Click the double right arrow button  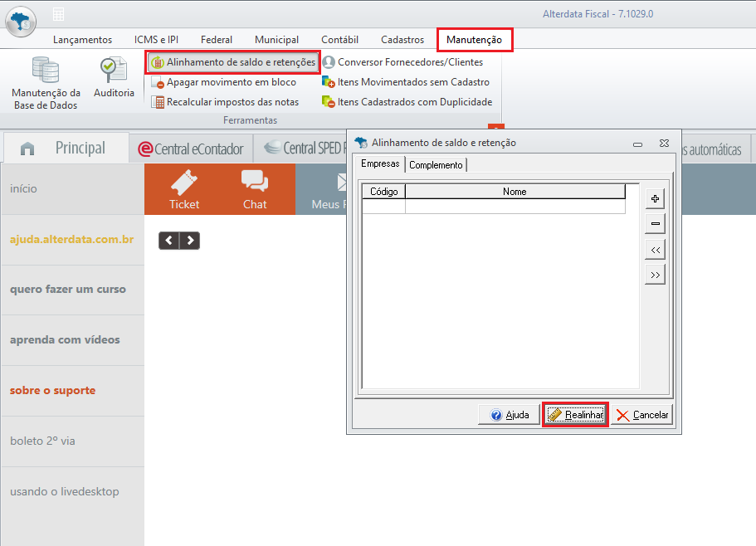pos(656,275)
